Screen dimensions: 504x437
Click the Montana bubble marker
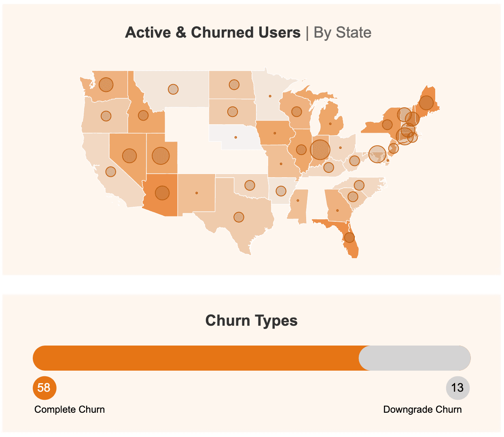point(173,89)
